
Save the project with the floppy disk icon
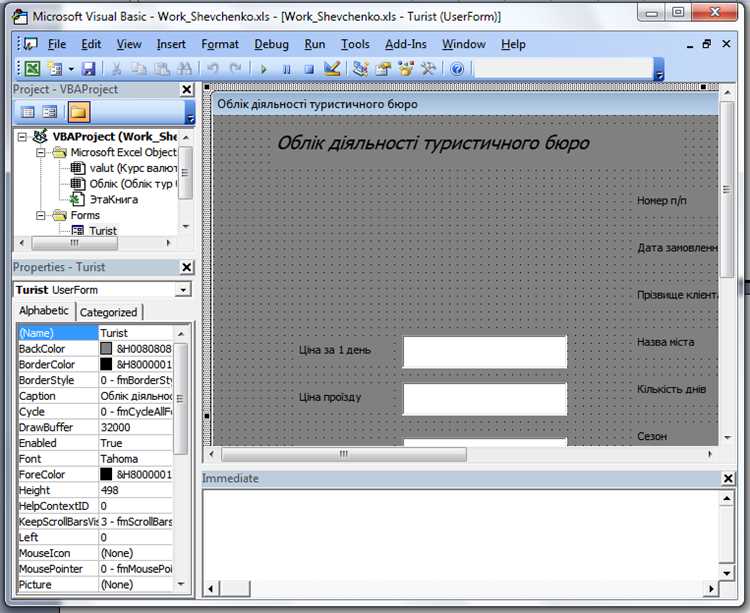88,69
